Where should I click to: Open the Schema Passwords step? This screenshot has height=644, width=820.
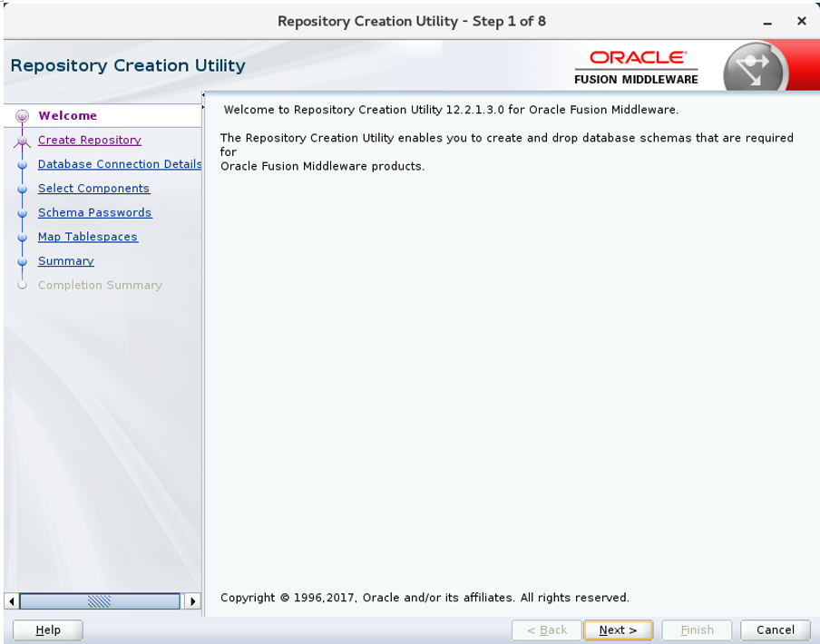point(94,213)
